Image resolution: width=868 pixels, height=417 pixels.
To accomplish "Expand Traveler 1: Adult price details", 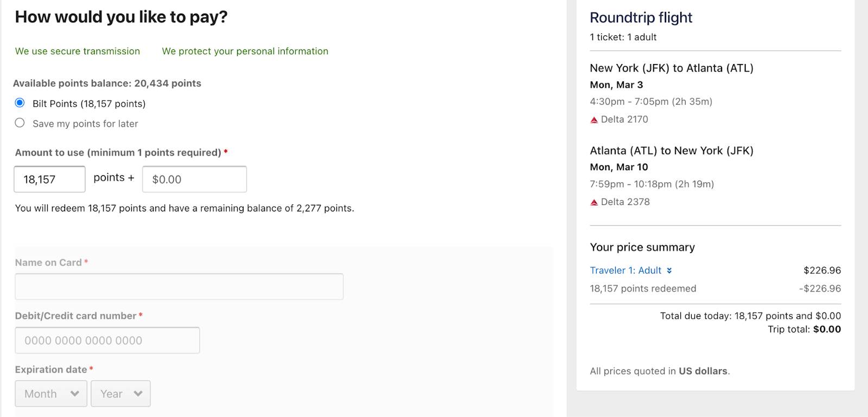I will [626, 271].
